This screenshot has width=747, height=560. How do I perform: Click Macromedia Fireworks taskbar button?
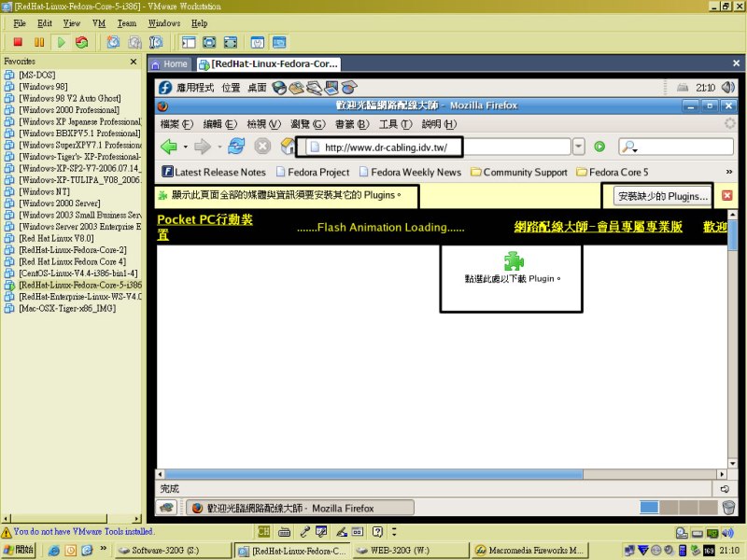click(x=530, y=550)
